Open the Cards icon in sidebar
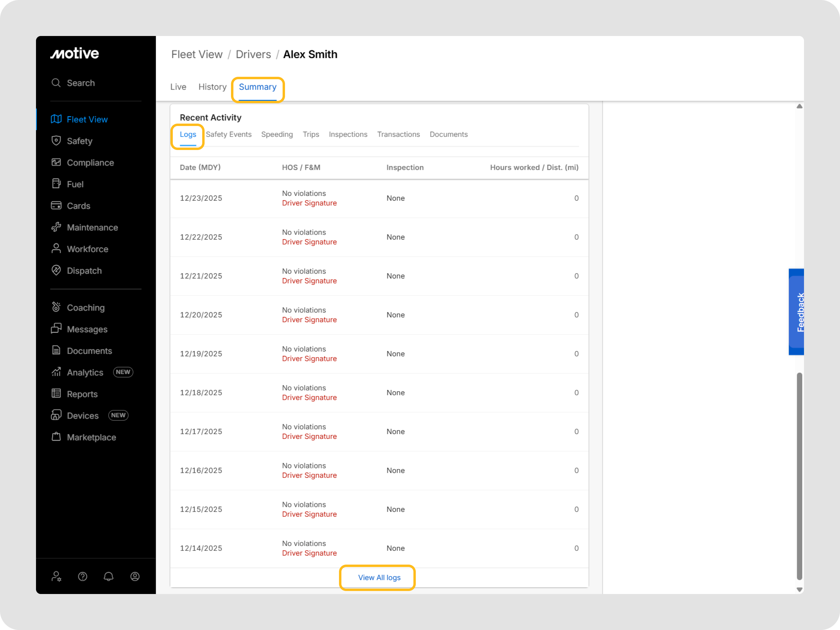 56,205
